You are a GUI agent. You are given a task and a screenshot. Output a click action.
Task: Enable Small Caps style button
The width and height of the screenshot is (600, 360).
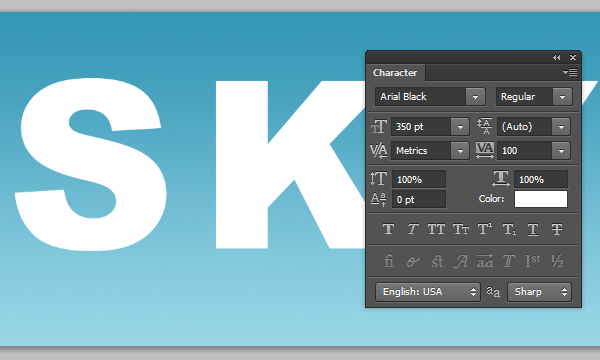tap(461, 229)
